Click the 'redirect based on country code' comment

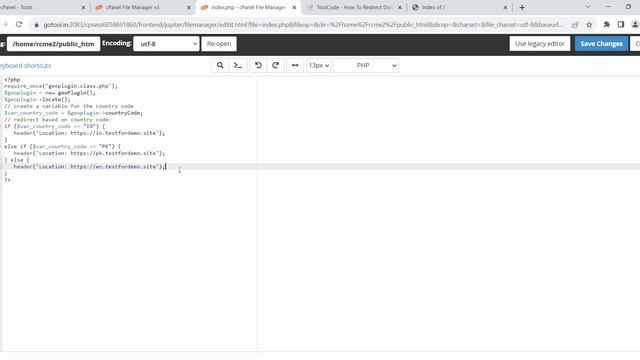[x=58, y=120]
